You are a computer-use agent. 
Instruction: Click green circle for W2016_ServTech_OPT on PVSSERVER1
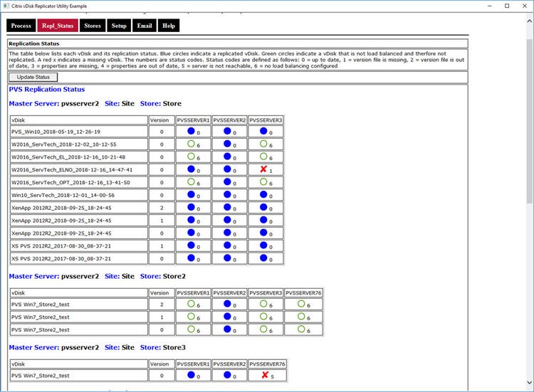(191, 181)
